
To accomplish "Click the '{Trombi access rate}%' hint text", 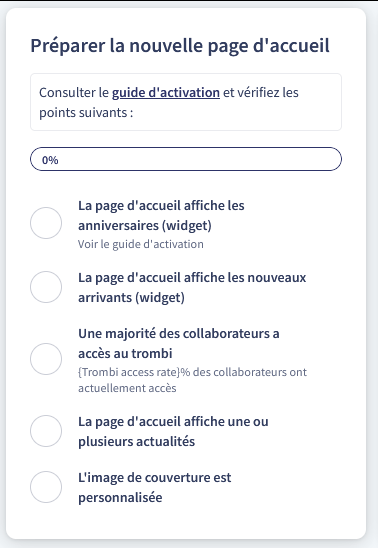I will click(x=192, y=380).
